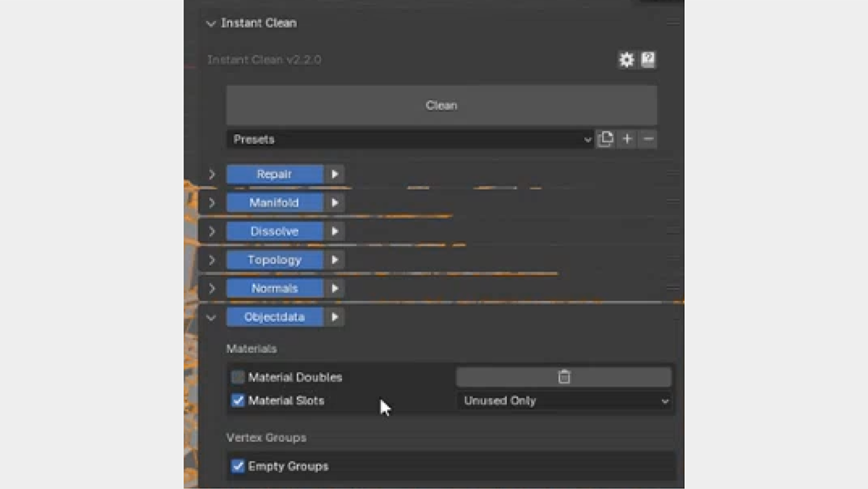Run Manifold with its play arrow
The height and width of the screenshot is (489, 868).
[334, 203]
